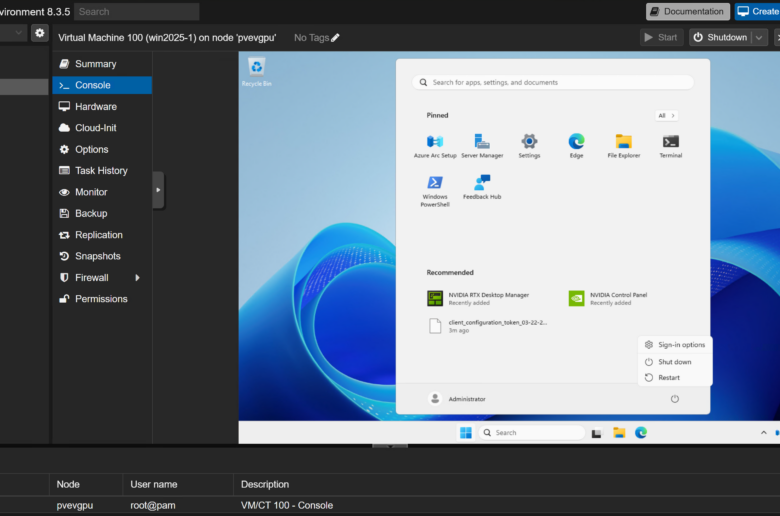Open Feedback Hub
Image resolution: width=780 pixels, height=516 pixels.
tap(482, 187)
